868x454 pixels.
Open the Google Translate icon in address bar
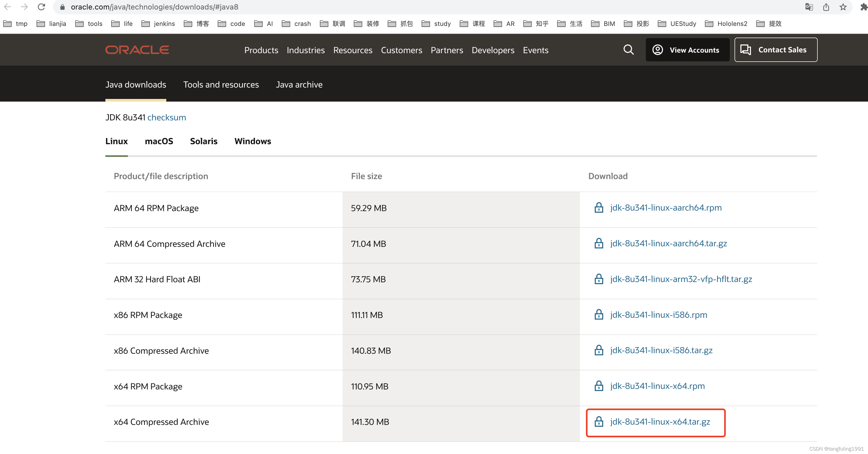tap(809, 7)
